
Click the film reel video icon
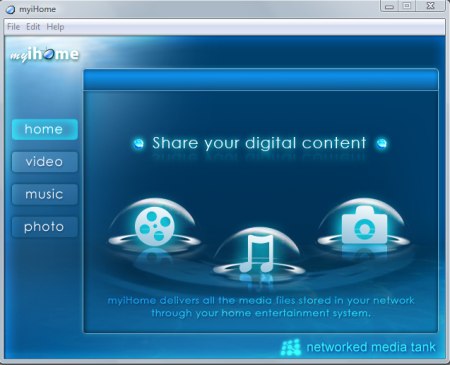tap(155, 226)
